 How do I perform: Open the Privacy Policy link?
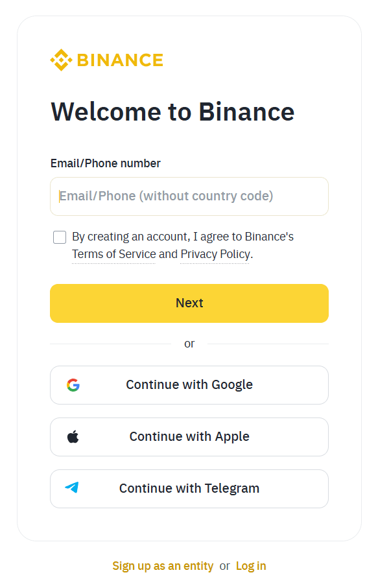click(215, 254)
